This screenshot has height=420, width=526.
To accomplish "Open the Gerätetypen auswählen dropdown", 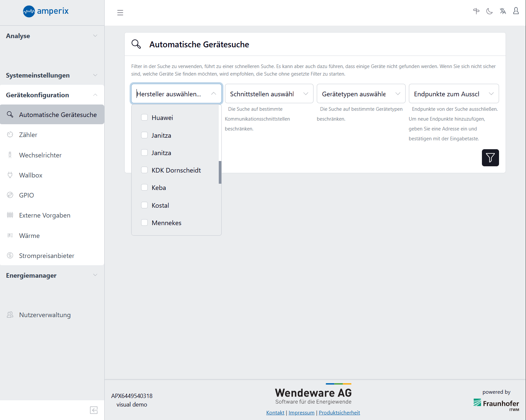I will point(361,94).
